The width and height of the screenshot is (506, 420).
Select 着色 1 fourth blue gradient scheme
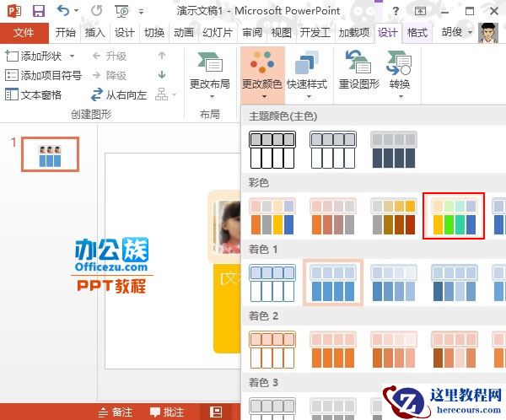(x=454, y=283)
